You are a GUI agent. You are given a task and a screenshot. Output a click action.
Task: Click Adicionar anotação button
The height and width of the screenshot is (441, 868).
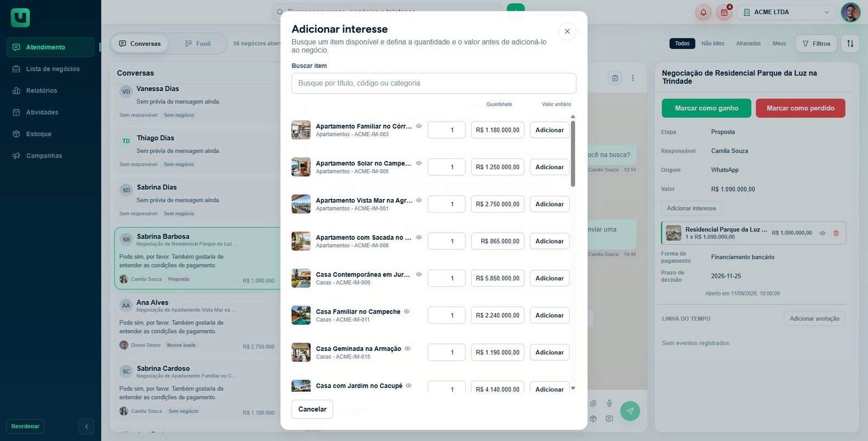pos(814,319)
